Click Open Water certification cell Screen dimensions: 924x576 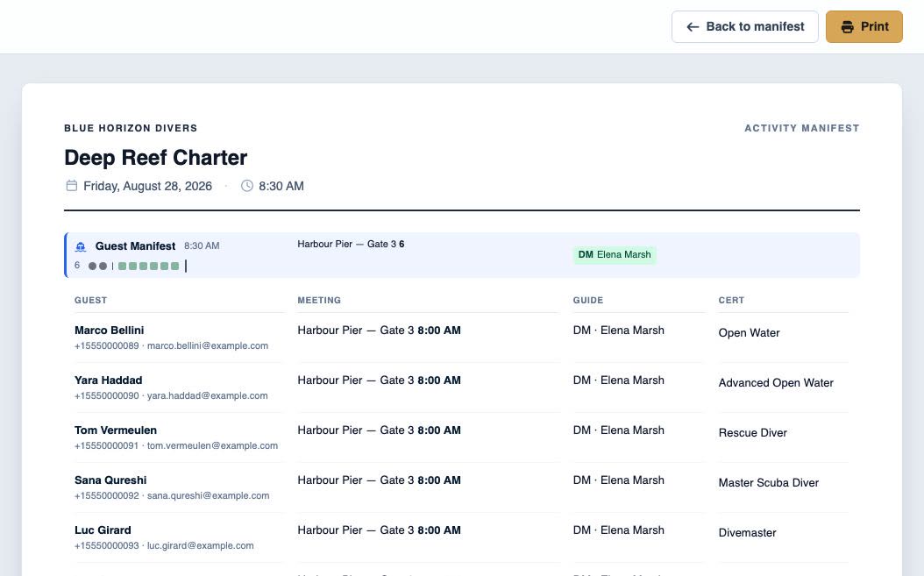coord(749,332)
